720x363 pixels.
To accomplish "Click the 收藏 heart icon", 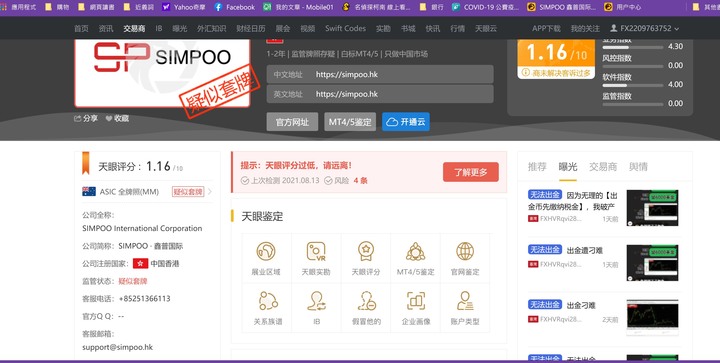I will tap(109, 118).
